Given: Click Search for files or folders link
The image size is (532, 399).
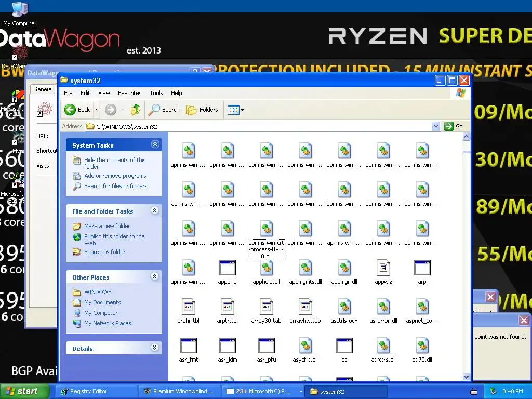Looking at the screenshot, I should 116,186.
